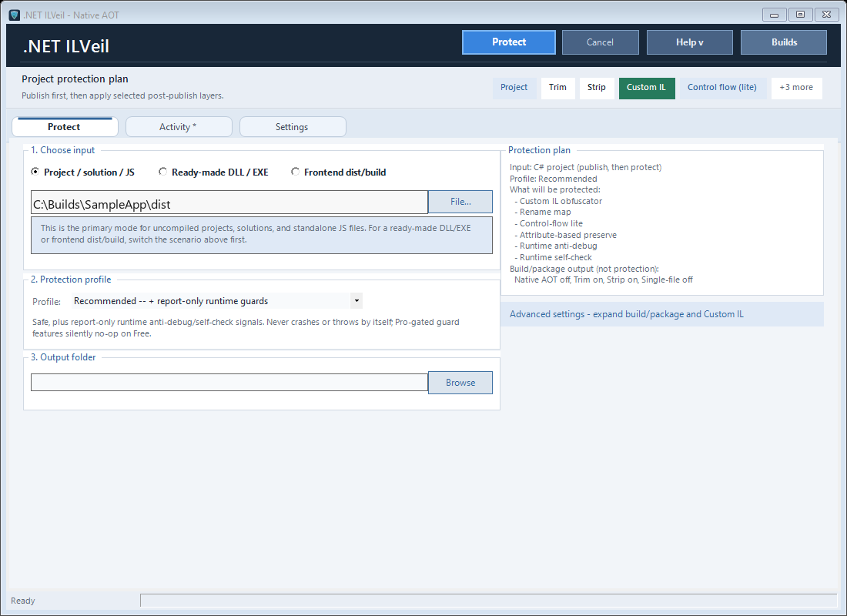
Task: Click the Output folder text field
Action: 229,383
